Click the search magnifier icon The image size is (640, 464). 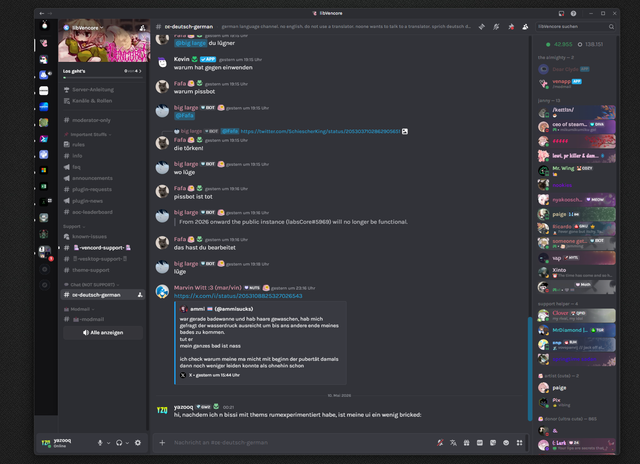(x=611, y=27)
